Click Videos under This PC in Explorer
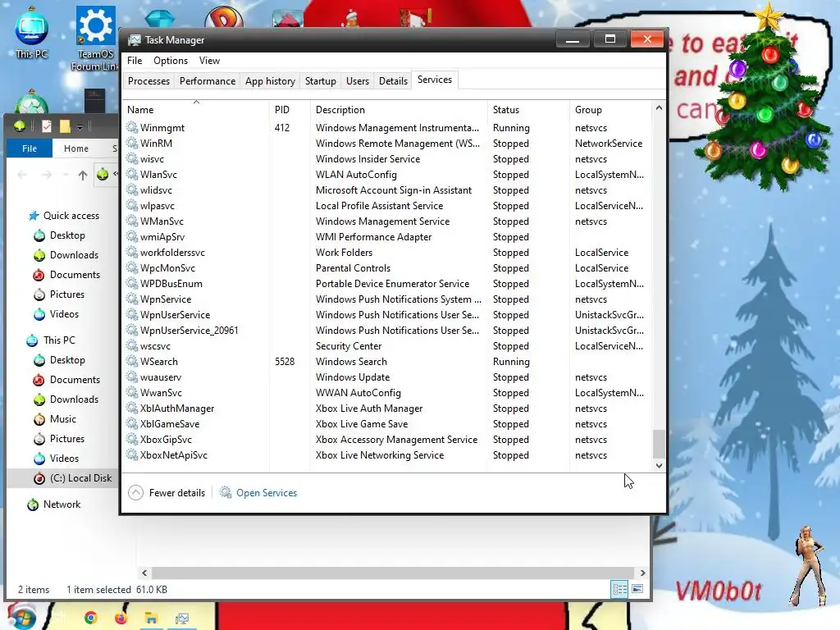This screenshot has height=630, width=840. [64, 458]
